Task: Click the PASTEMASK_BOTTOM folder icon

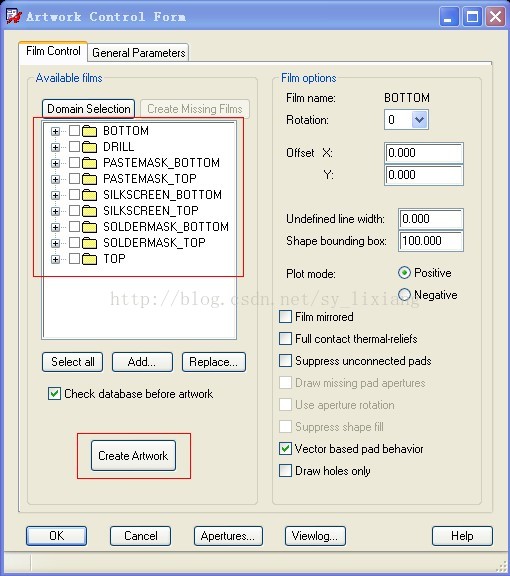Action: [89, 163]
